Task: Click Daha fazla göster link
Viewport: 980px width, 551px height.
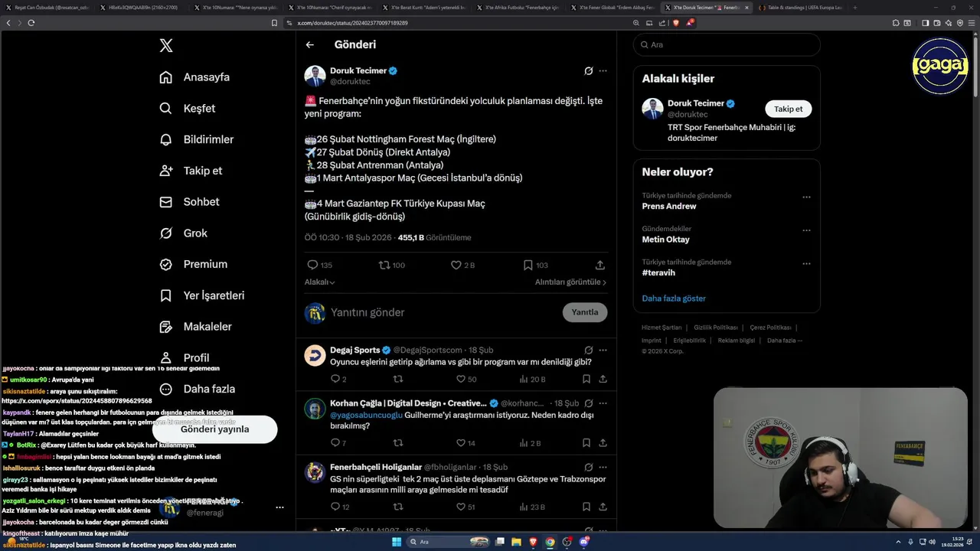Action: [x=674, y=298]
